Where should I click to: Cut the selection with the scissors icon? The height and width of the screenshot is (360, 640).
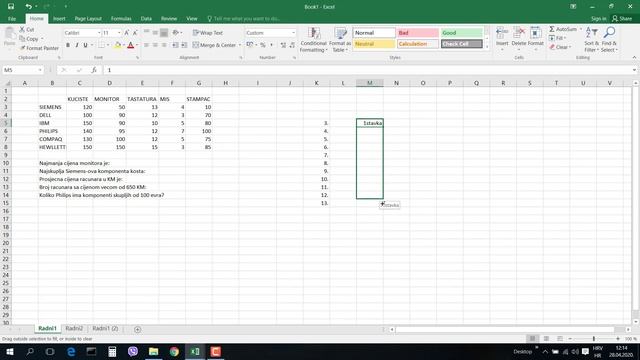point(27,29)
